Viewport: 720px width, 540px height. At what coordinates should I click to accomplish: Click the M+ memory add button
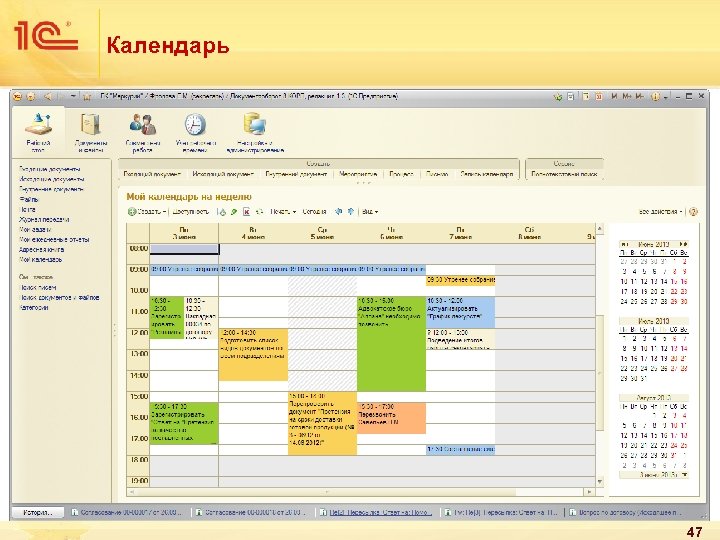tap(627, 96)
